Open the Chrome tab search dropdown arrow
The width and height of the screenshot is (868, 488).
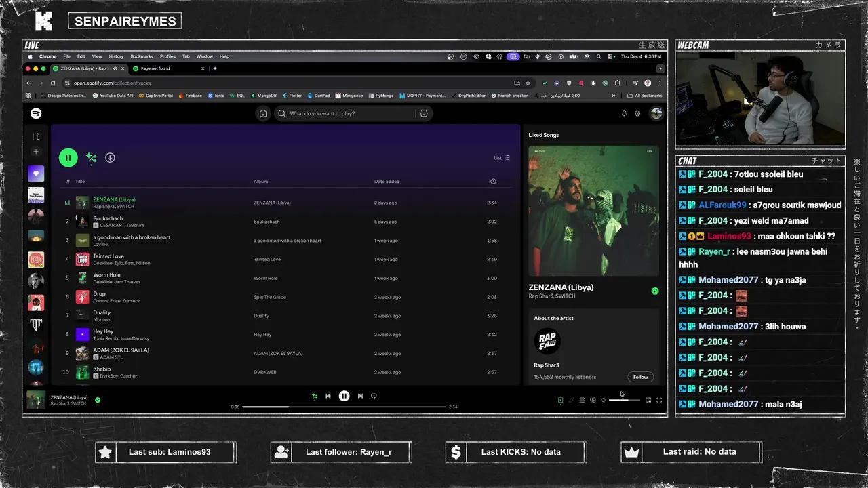click(660, 68)
